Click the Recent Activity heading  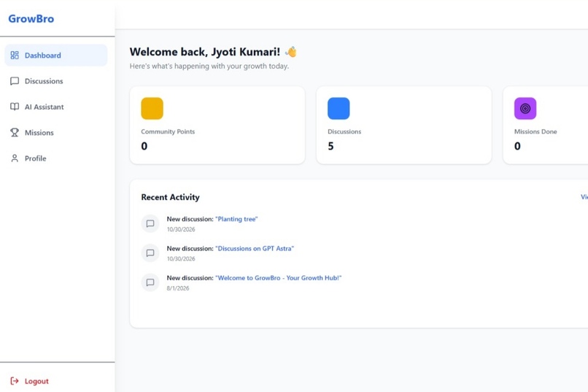click(x=170, y=197)
